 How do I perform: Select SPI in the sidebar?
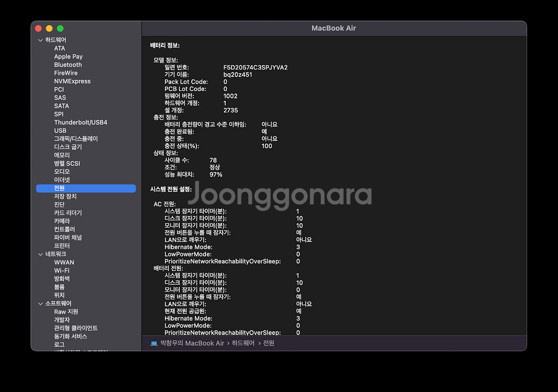(x=59, y=114)
